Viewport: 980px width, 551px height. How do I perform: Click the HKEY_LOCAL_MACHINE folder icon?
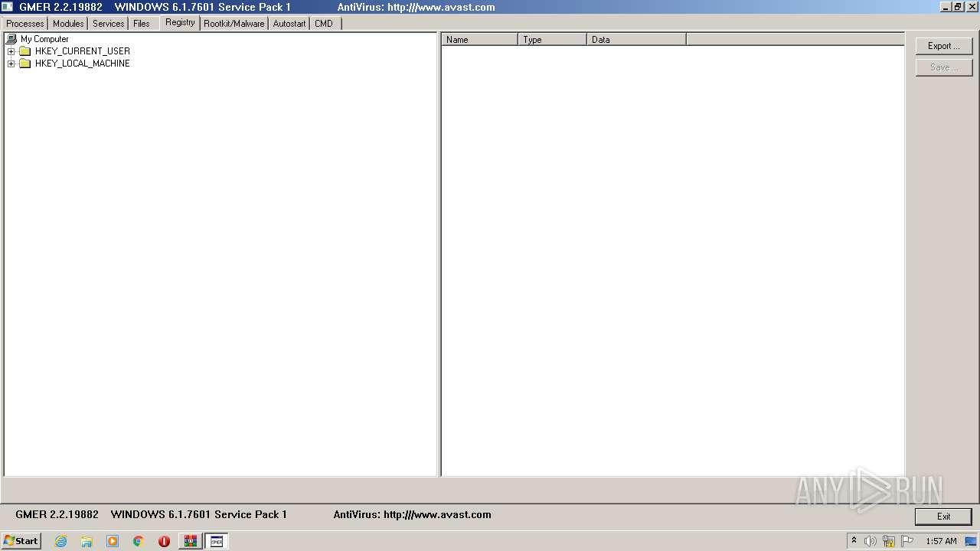tap(24, 64)
